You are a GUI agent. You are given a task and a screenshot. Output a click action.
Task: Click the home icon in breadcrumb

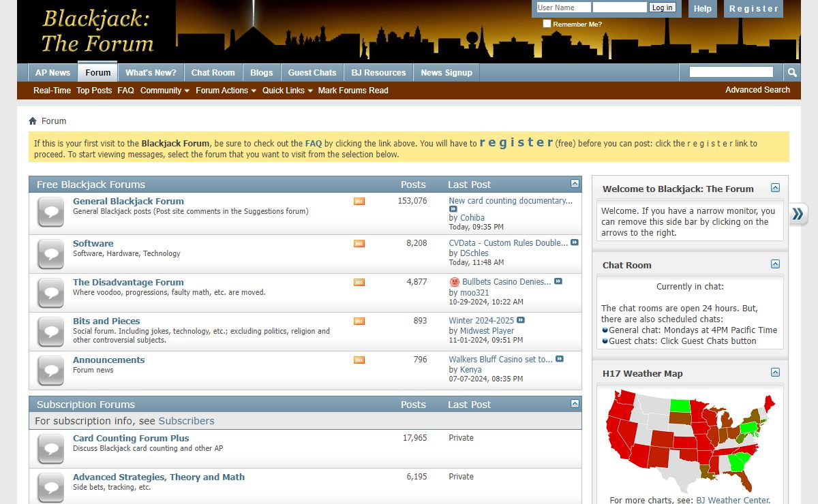pos(33,121)
